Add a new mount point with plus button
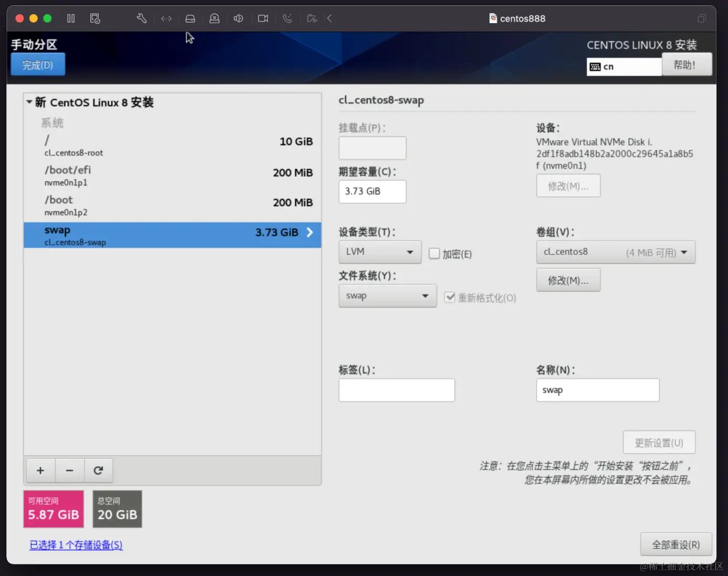Viewport: 728px width, 576px height. pos(40,470)
